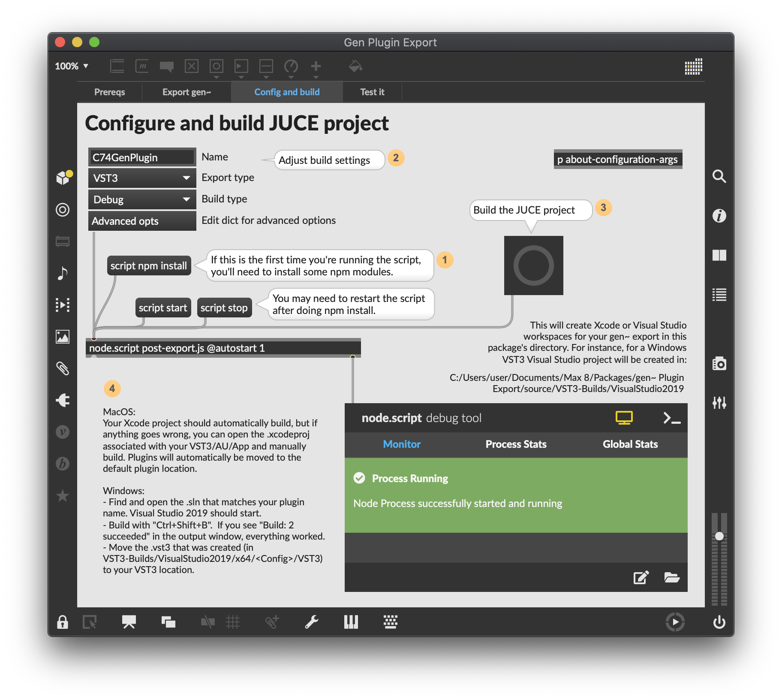Add a dial object from toolbar
The width and height of the screenshot is (782, 700).
tap(291, 66)
